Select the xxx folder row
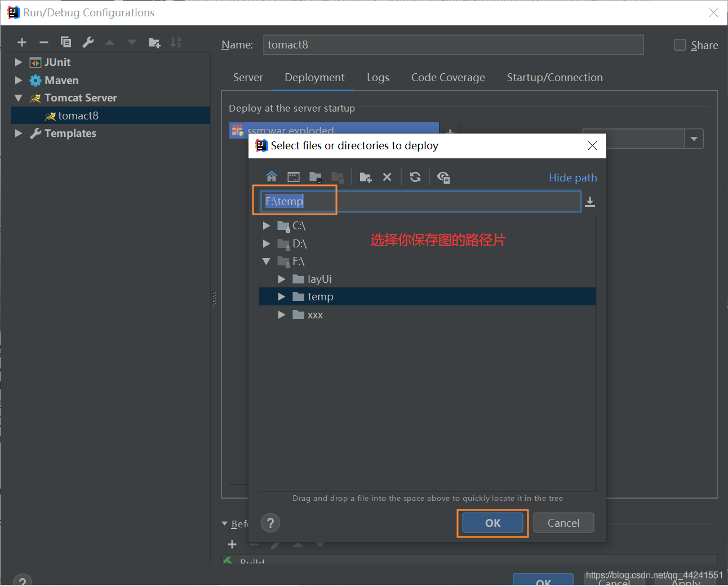The height and width of the screenshot is (586, 728). pyautogui.click(x=427, y=314)
